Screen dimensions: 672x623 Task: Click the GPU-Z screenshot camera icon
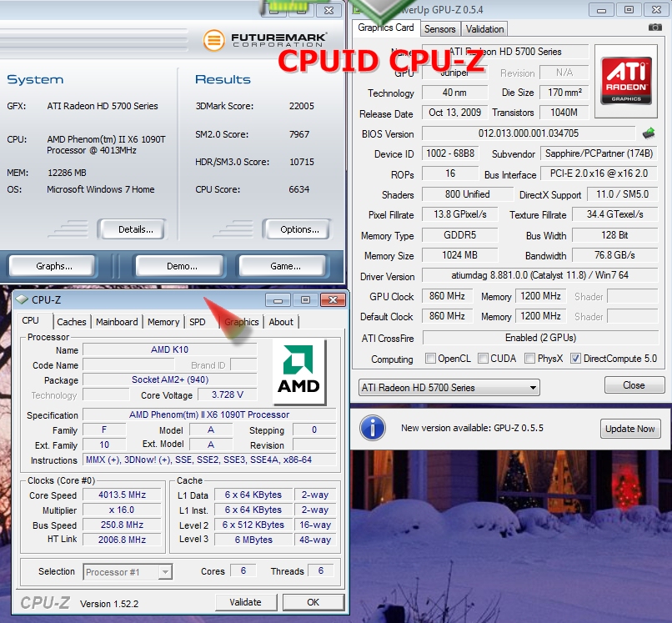click(x=654, y=28)
